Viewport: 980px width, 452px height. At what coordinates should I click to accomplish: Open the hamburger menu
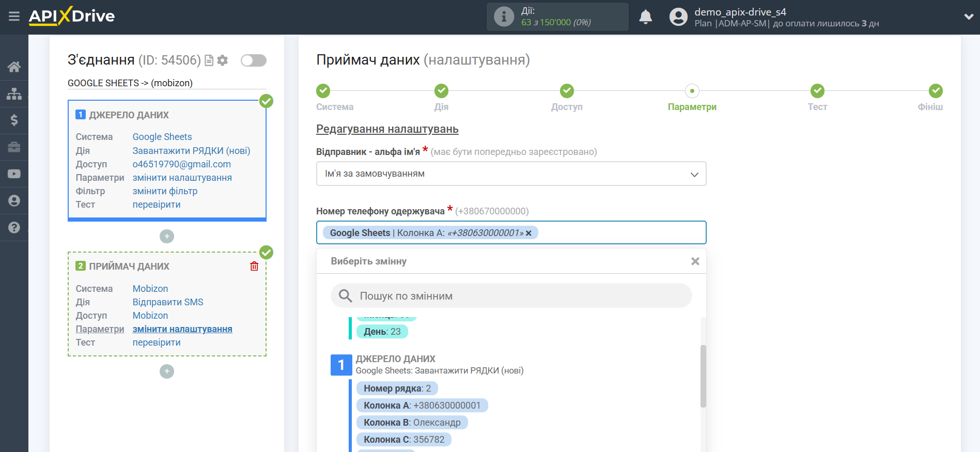(14, 17)
